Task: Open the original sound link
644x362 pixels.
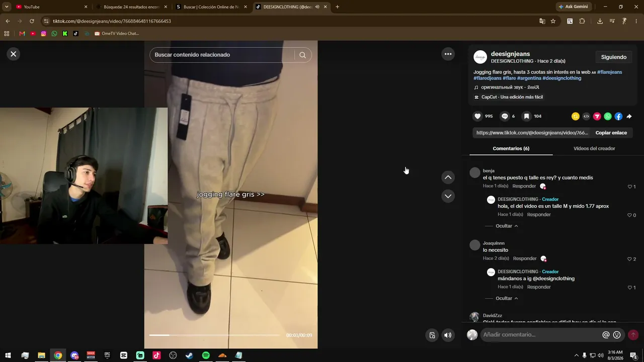Action: point(510,87)
